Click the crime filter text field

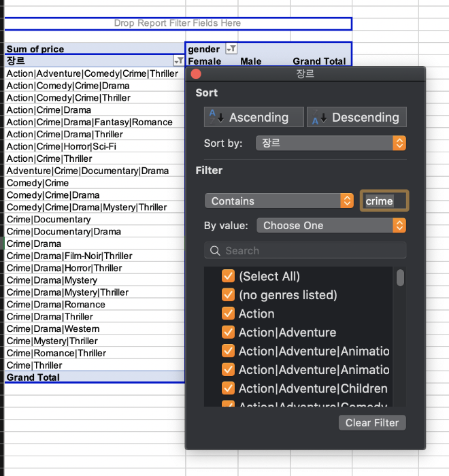(384, 201)
